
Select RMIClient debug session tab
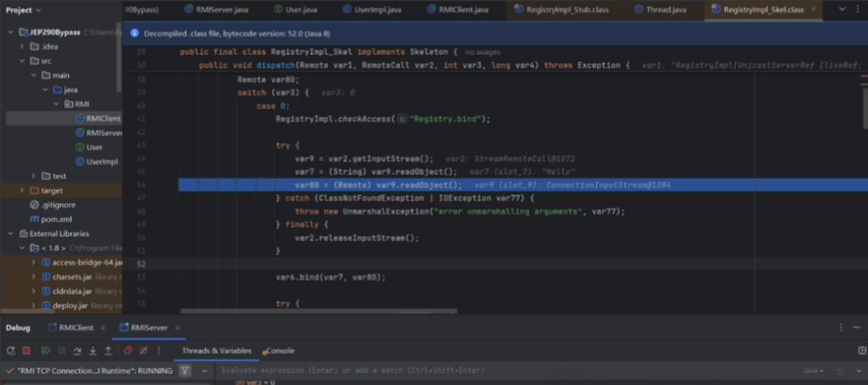(71, 327)
